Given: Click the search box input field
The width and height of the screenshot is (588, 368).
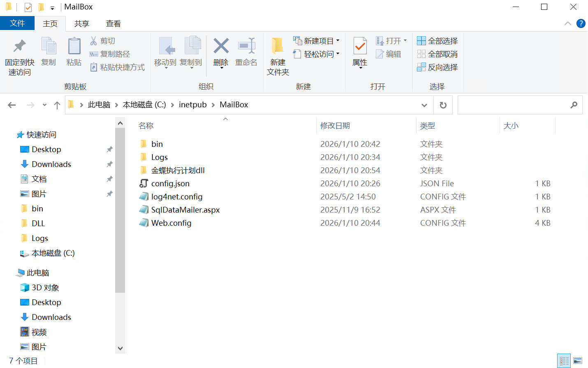Looking at the screenshot, I should (x=513, y=105).
